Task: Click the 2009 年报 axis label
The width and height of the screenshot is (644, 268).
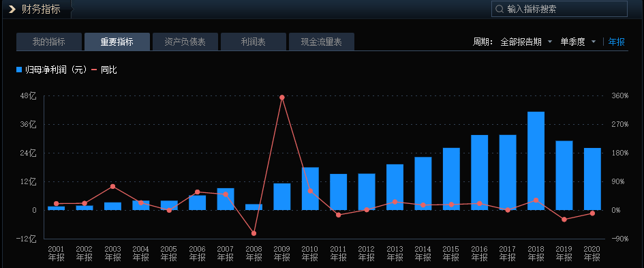Action: [x=281, y=253]
